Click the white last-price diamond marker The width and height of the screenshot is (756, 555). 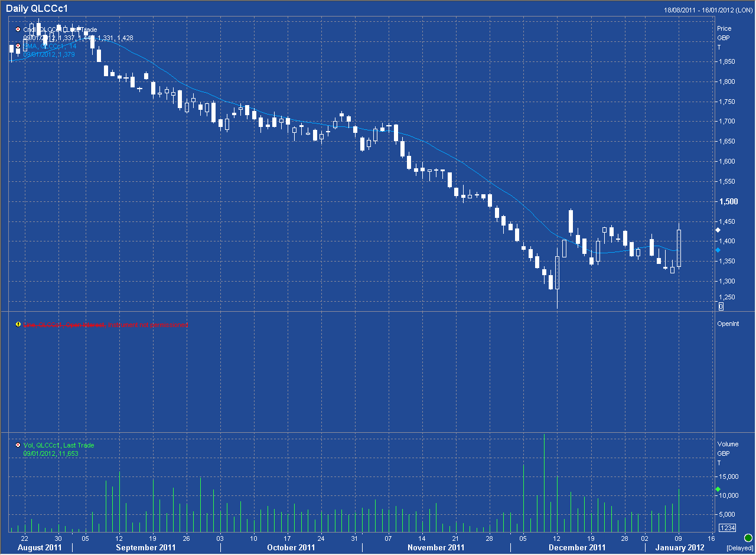coord(718,230)
